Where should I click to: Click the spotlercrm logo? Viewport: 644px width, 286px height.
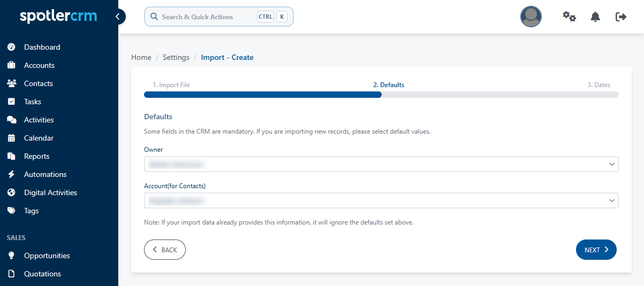[58, 17]
